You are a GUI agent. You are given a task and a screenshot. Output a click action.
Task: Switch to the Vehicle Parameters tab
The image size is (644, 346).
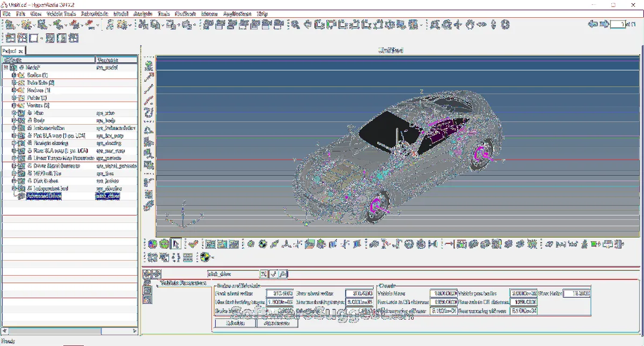(x=182, y=283)
